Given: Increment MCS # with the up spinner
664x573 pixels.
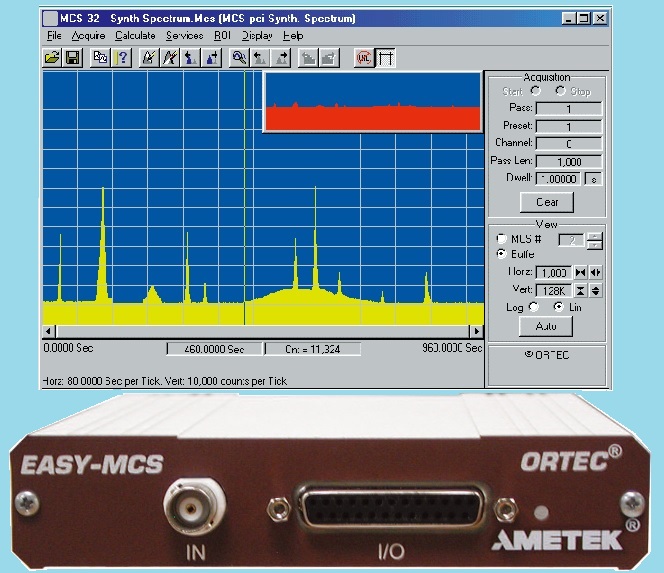Looking at the screenshot, I should tap(595, 237).
